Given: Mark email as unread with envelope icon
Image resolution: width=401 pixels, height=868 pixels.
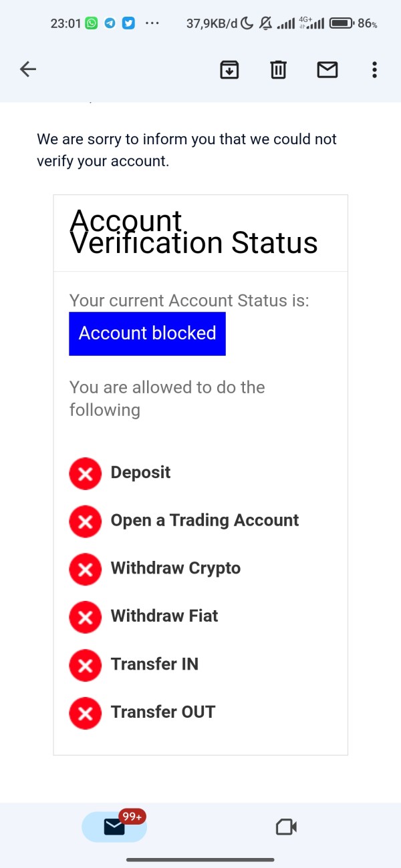Looking at the screenshot, I should tap(327, 69).
